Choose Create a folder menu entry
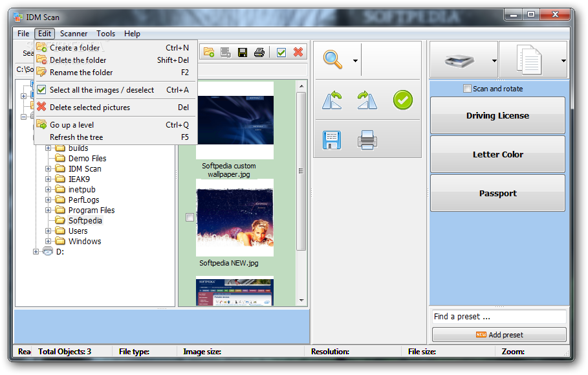 click(116, 48)
